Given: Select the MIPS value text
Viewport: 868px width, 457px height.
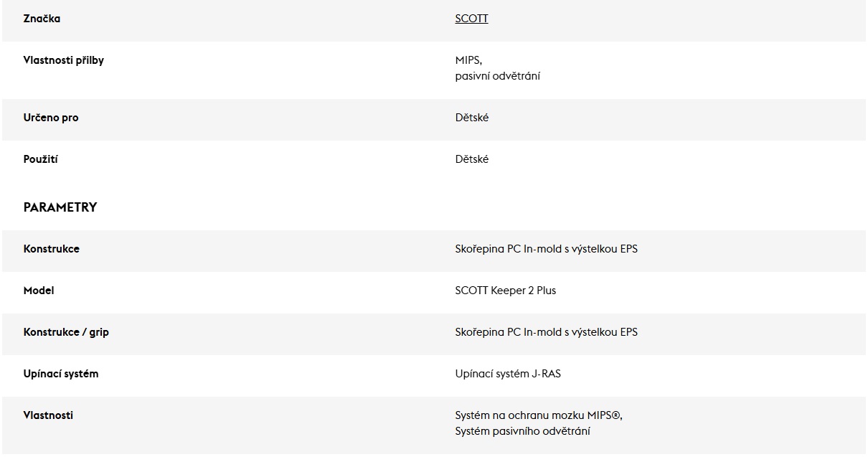Looking at the screenshot, I should (x=468, y=60).
